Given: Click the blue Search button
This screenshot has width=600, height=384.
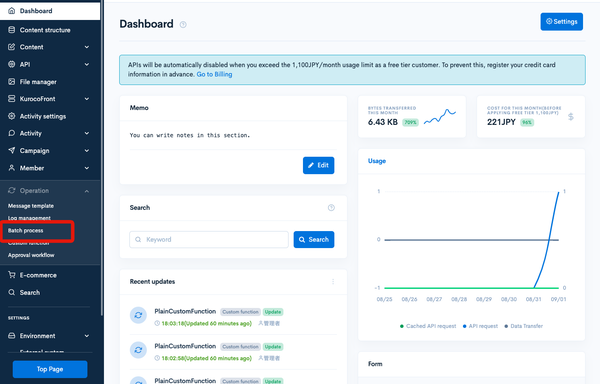Looking at the screenshot, I should coord(314,239).
